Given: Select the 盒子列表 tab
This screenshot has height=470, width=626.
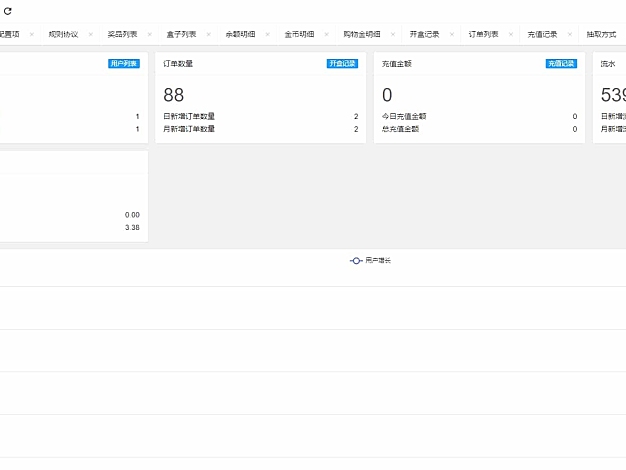Looking at the screenshot, I should click(x=181, y=34).
